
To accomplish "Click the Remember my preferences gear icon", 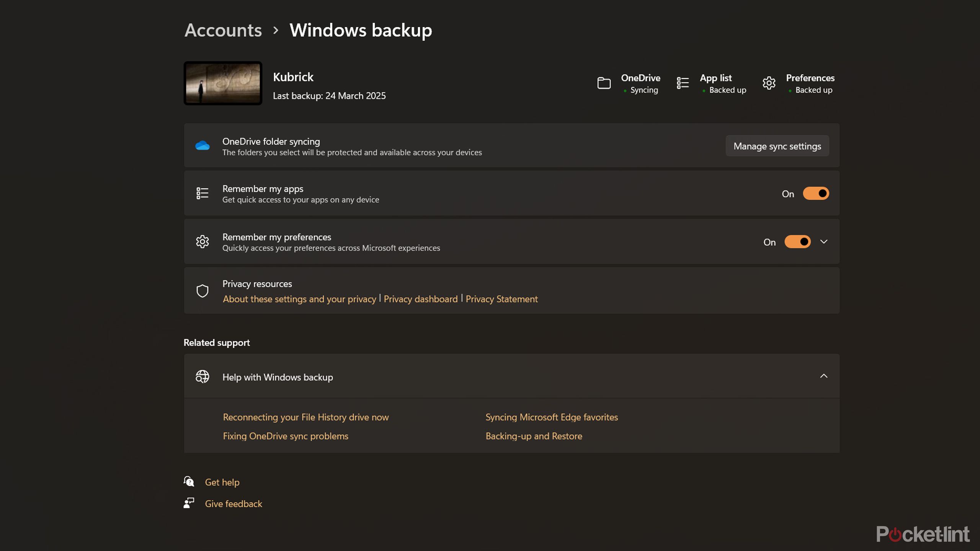I will 202,242.
